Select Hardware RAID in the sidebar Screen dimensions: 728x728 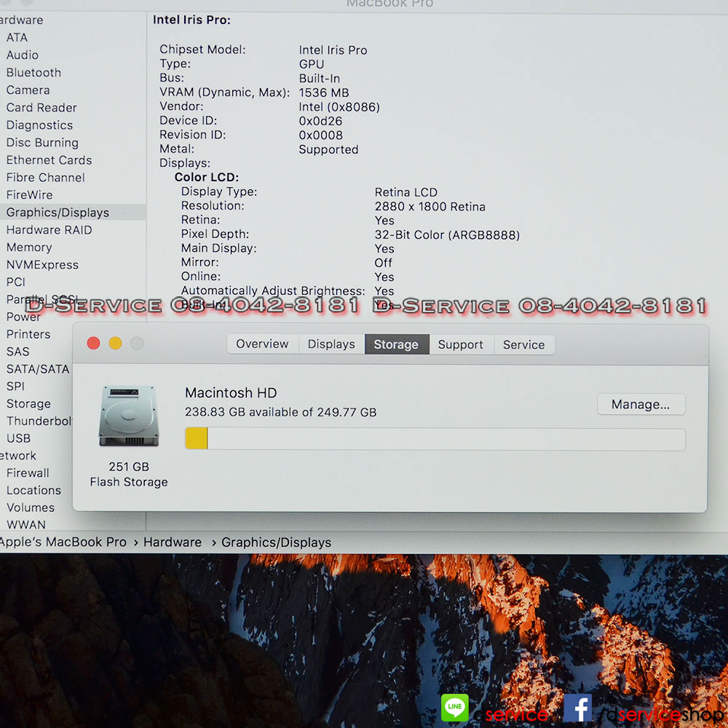pos(49,230)
